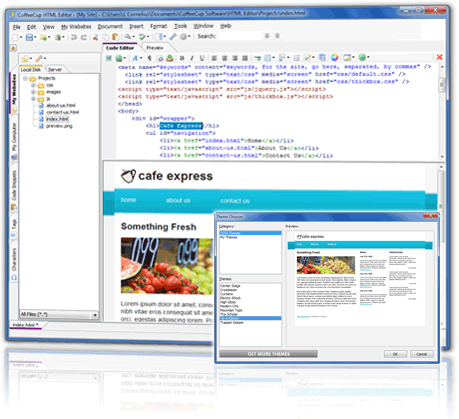Image resolution: width=459 pixels, height=419 pixels.
Task: Select 'Trapper Keeper' theme in list
Action: (x=232, y=323)
